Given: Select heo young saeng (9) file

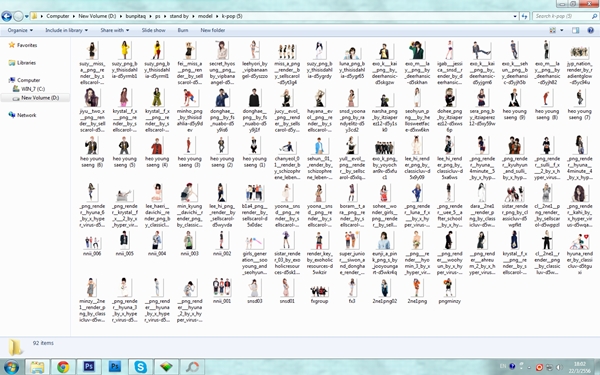Looking at the screenshot, I should [x=515, y=105].
